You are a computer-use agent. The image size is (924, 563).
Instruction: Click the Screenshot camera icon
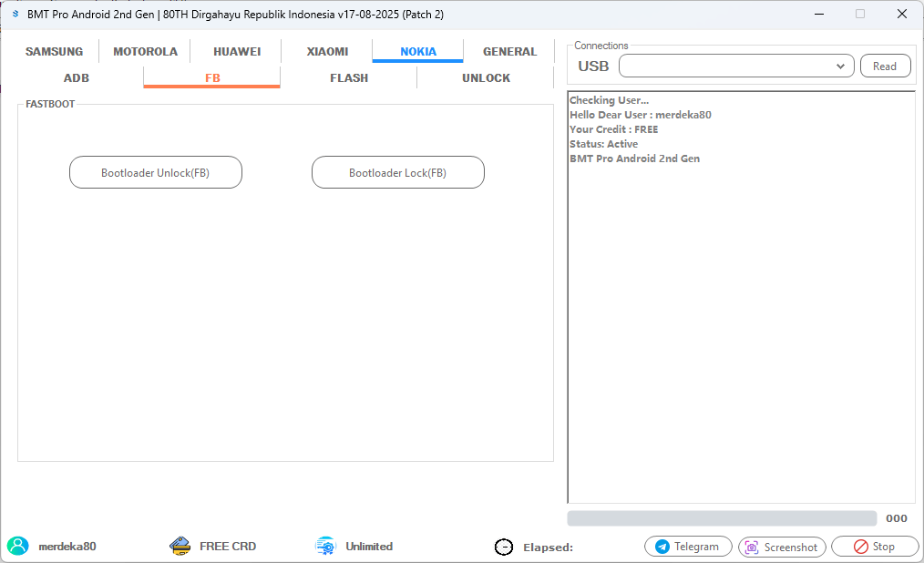pyautogui.click(x=751, y=547)
